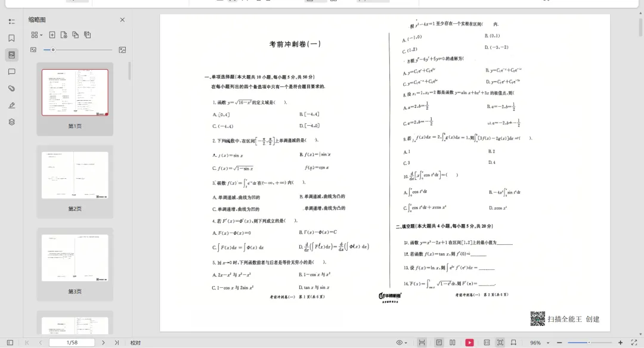Open the thumbnails panel icon in sidebar
The image size is (644, 348).
click(x=12, y=55)
